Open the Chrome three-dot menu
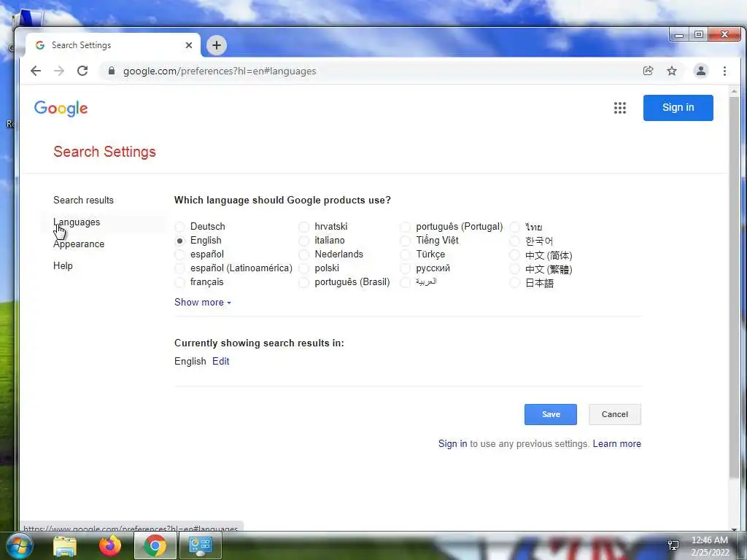This screenshot has width=747, height=560. [724, 71]
